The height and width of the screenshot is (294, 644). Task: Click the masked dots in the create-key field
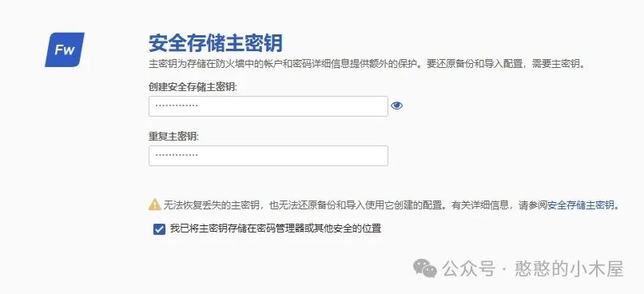[177, 106]
